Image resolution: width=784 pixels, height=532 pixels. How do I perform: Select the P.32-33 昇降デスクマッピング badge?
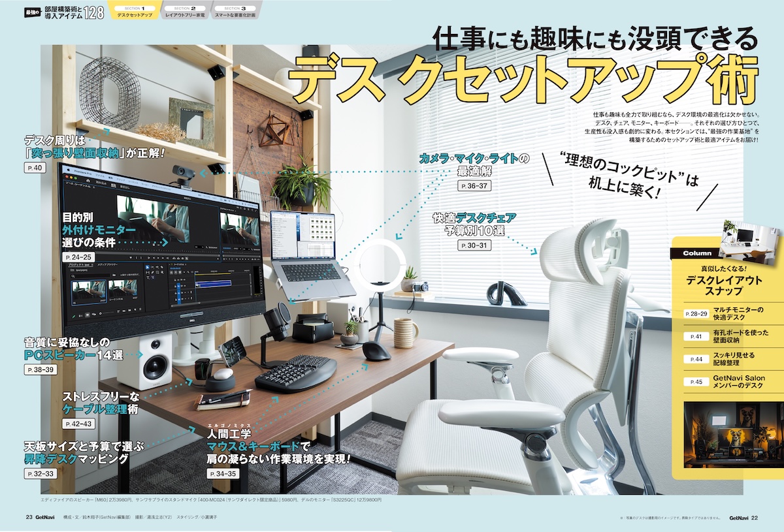40,474
